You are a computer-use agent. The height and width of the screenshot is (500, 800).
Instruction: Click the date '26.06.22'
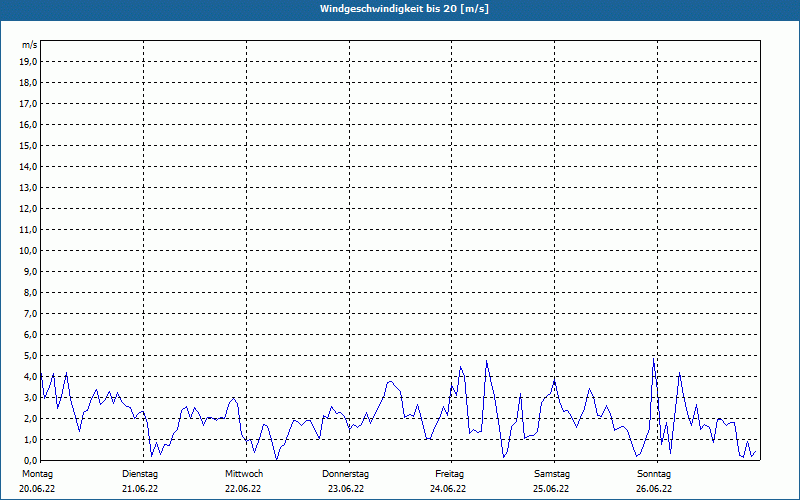[x=654, y=489]
